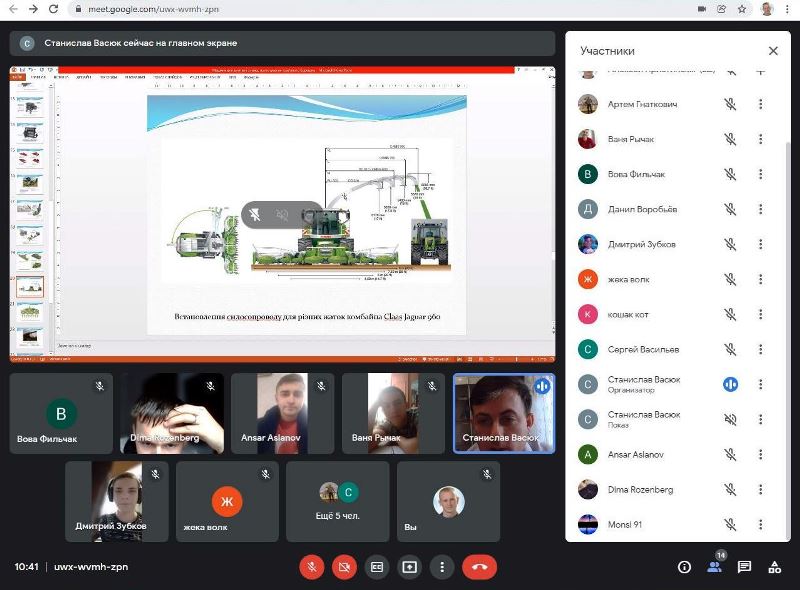Click mute icon next to Сергей Васильев
Screen dimensions: 800x590
tap(730, 349)
